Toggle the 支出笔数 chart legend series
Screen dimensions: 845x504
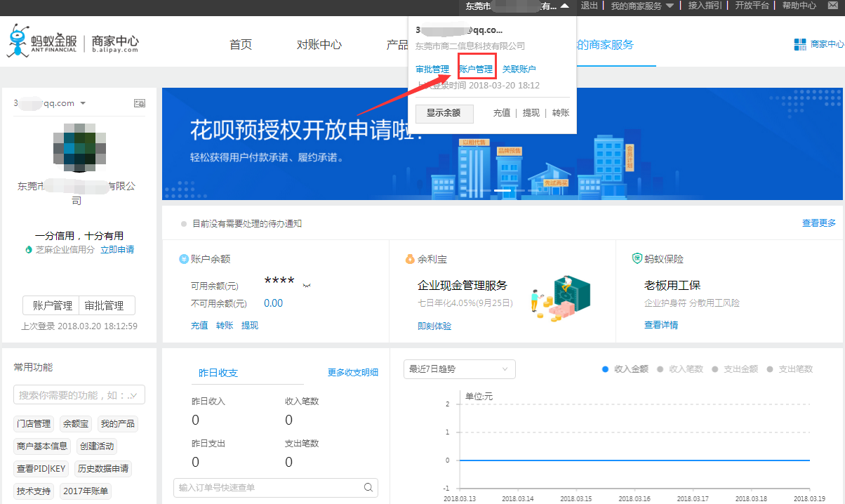[790, 369]
